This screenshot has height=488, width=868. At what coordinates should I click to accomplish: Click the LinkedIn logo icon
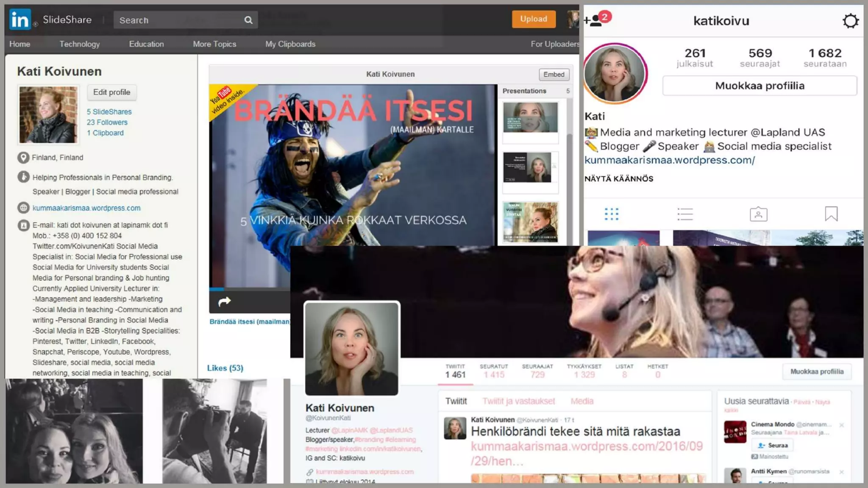tap(20, 19)
